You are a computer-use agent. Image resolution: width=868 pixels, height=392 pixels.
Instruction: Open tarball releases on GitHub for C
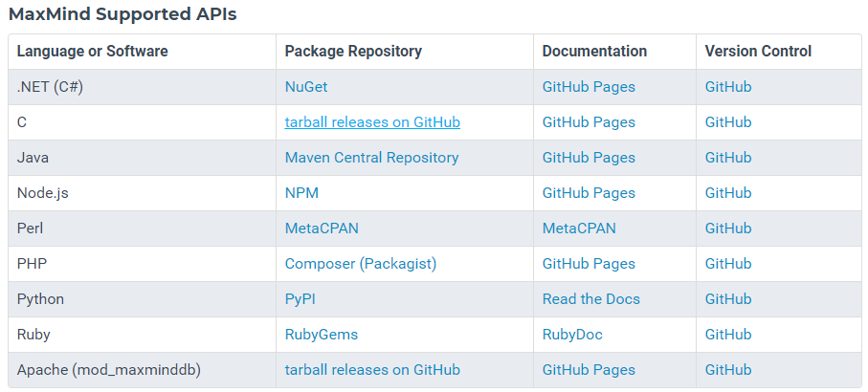point(372,122)
